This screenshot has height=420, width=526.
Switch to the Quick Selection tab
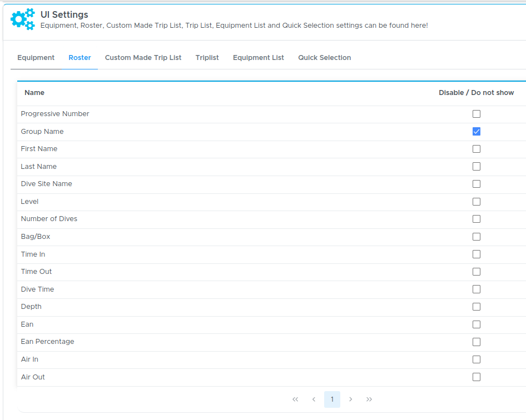(324, 58)
